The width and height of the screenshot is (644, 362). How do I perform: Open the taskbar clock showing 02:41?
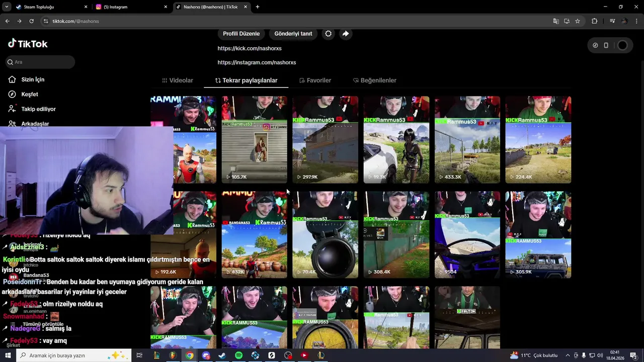(614, 355)
